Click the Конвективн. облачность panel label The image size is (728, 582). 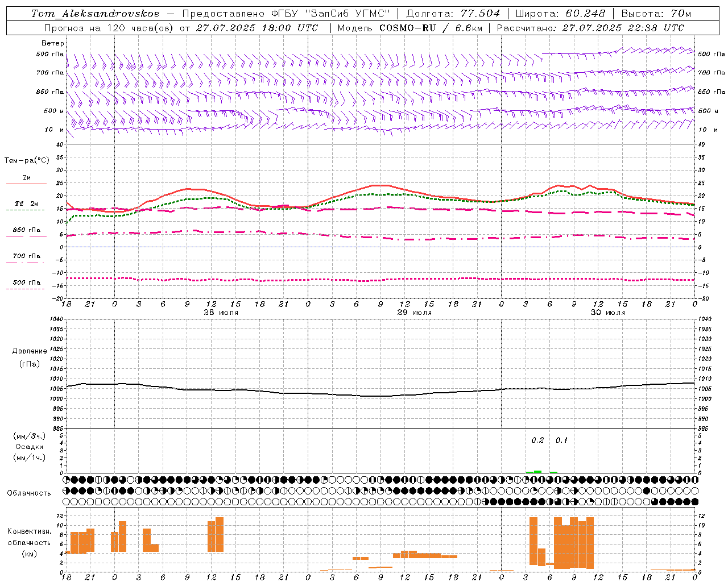[30, 537]
